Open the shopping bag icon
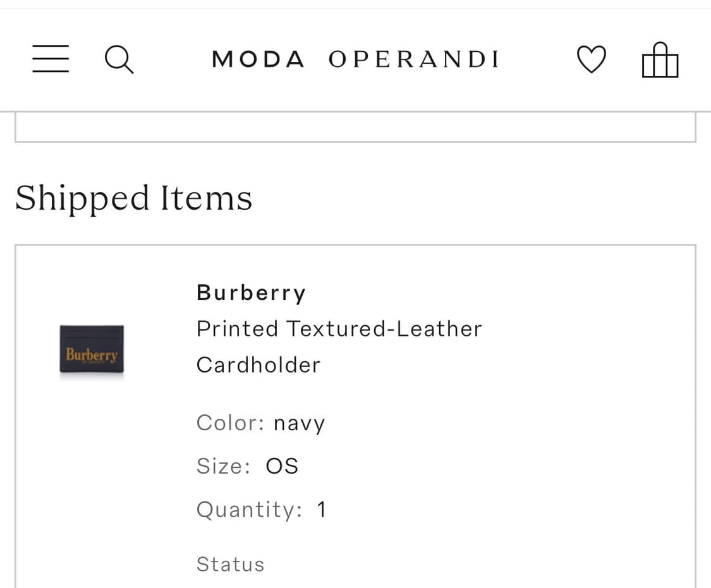711x588 pixels. pyautogui.click(x=660, y=60)
